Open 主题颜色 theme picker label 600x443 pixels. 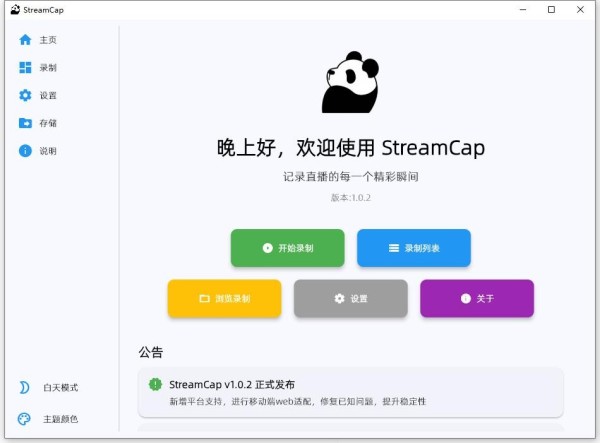click(60, 419)
